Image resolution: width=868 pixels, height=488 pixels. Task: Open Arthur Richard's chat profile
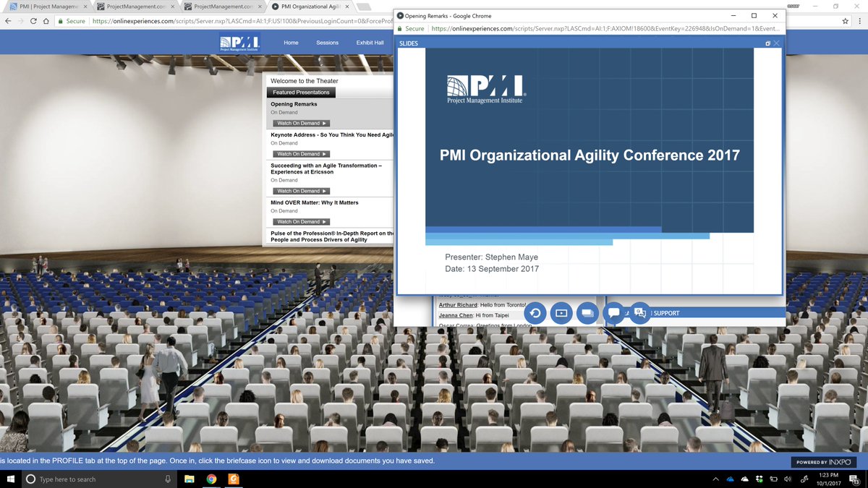[457, 305]
